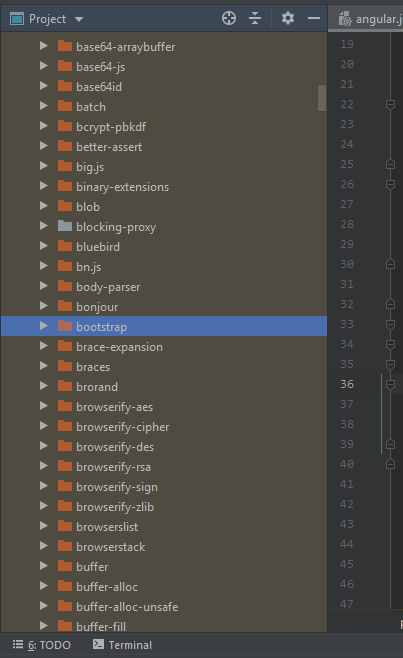Select the browserslist folder
The width and height of the screenshot is (403, 658).
[x=107, y=527]
